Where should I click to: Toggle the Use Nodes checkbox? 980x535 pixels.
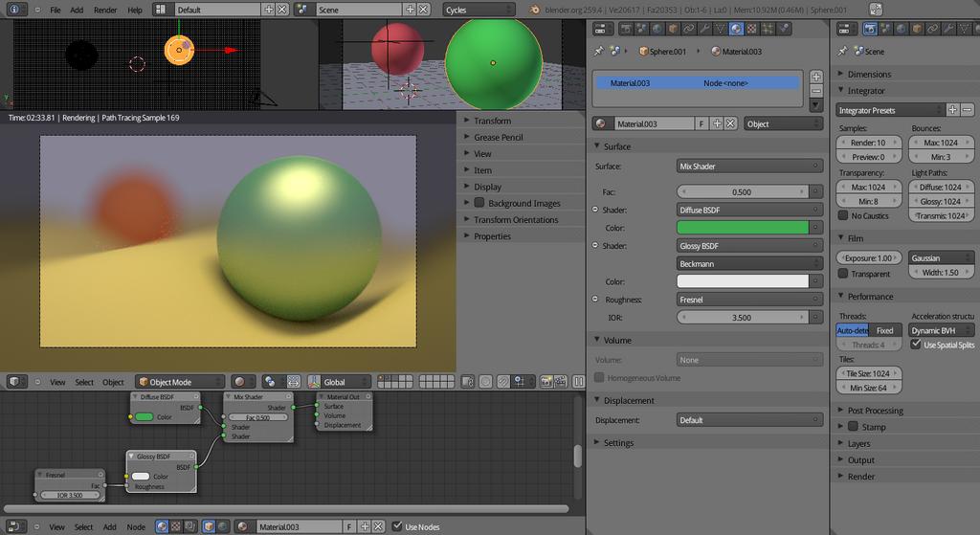(397, 526)
